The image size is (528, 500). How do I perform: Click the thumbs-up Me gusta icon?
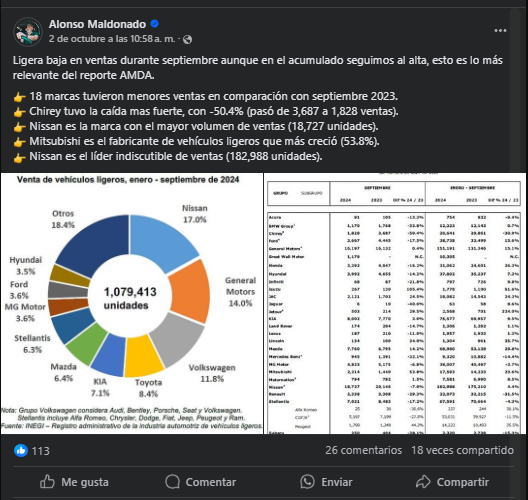[x=47, y=482]
